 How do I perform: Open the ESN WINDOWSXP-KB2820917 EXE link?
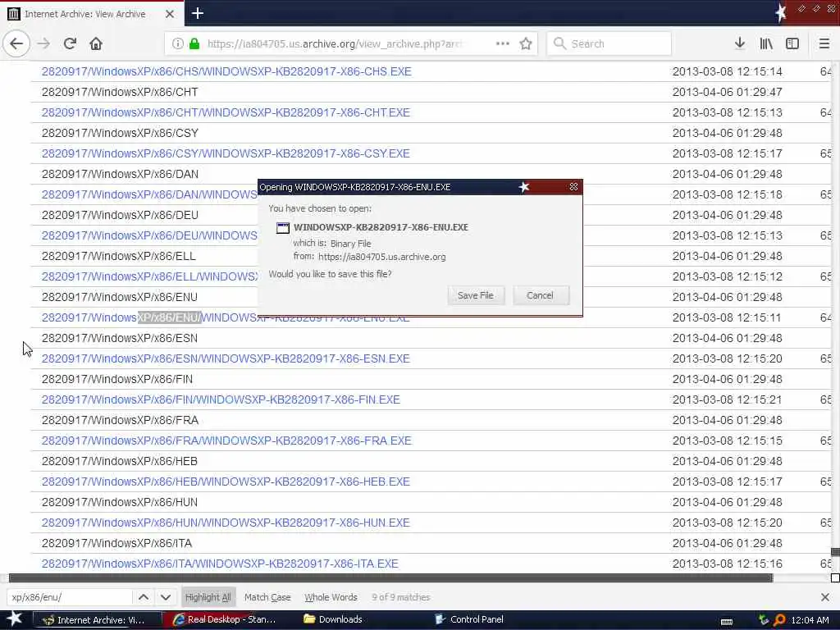pos(226,358)
